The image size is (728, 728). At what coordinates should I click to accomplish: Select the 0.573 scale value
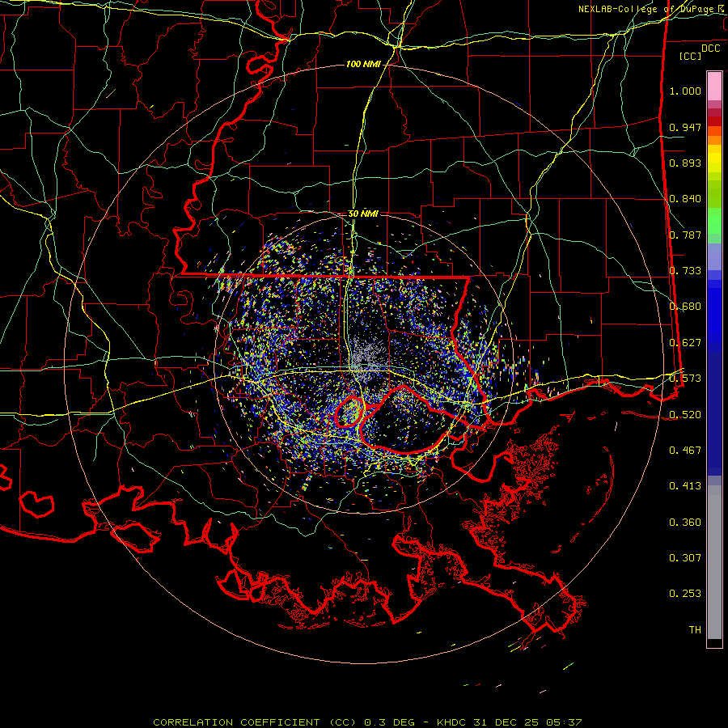pyautogui.click(x=685, y=379)
